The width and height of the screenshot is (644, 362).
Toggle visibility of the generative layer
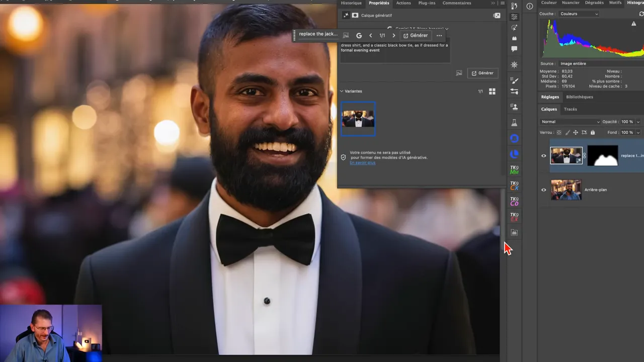(543, 156)
